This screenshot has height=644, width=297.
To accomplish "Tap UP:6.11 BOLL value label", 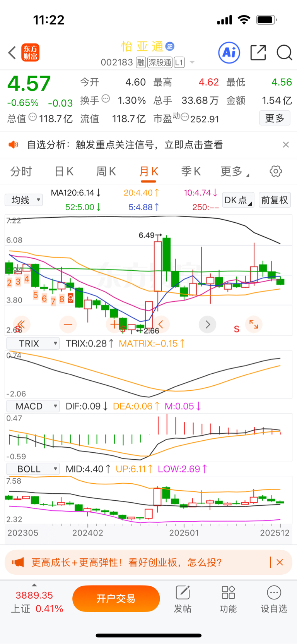I will (x=134, y=469).
